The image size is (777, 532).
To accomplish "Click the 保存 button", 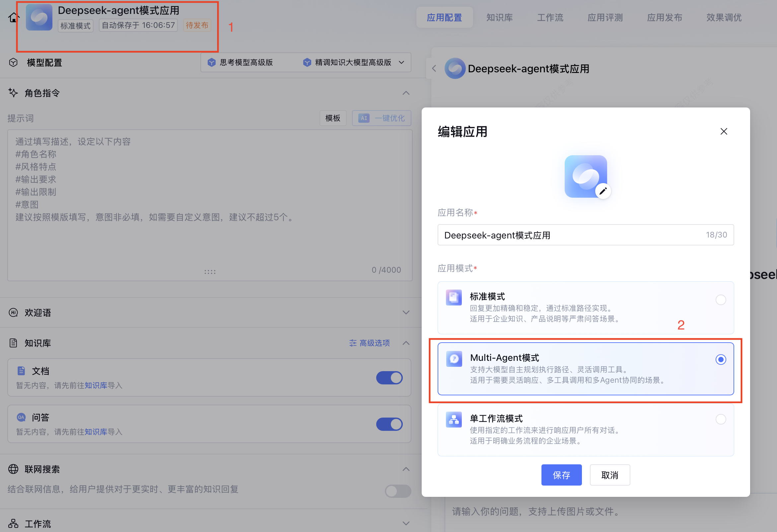I will point(561,475).
